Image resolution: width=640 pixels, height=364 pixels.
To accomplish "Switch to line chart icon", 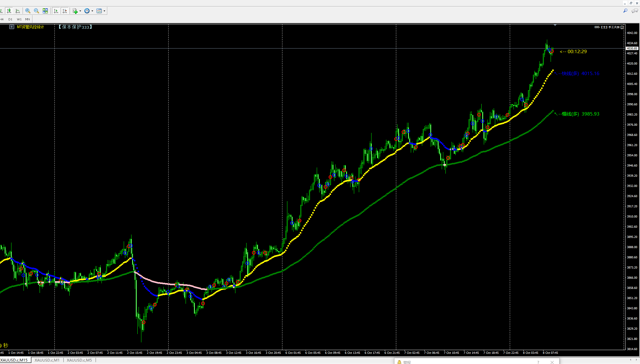I will click(x=18, y=11).
